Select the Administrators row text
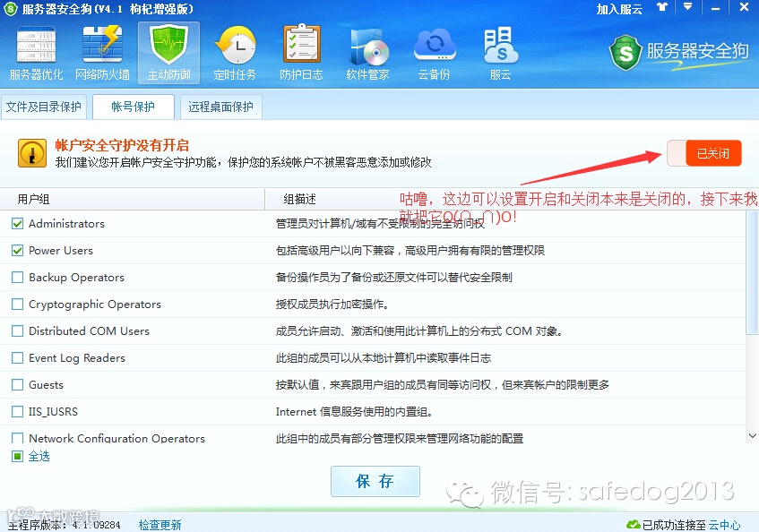This screenshot has height=532, width=759. [67, 223]
